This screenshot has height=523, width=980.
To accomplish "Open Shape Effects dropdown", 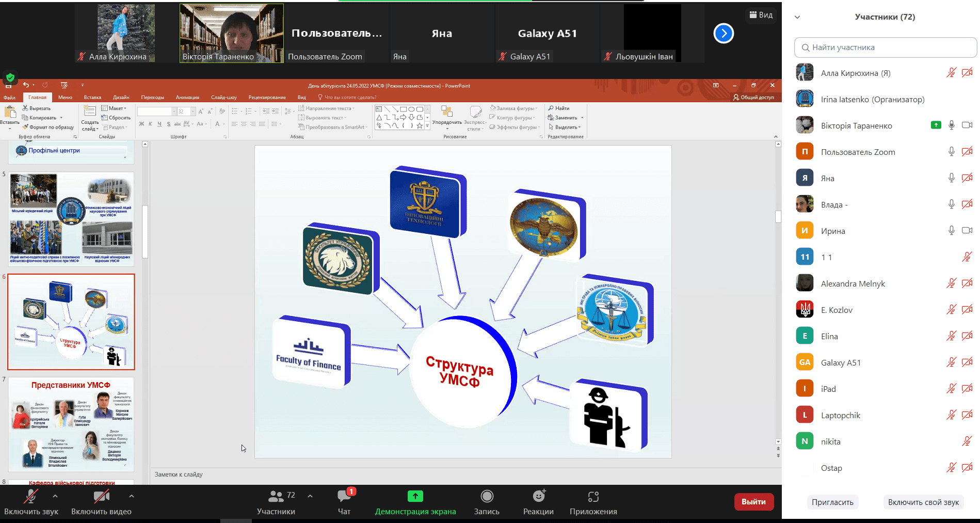I will tap(515, 127).
